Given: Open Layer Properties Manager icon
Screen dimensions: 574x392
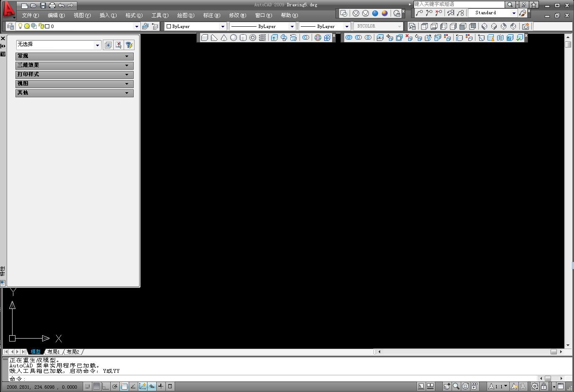Looking at the screenshot, I should coord(10,26).
